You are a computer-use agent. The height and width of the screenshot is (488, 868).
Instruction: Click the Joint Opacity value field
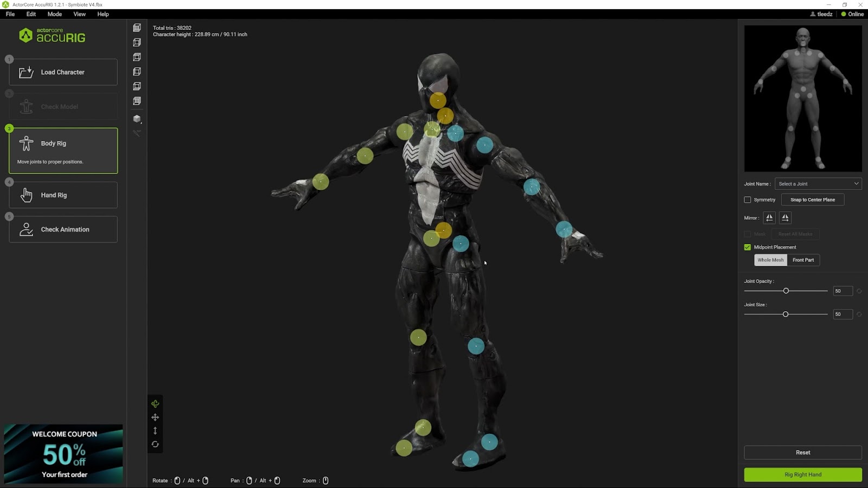[843, 291]
